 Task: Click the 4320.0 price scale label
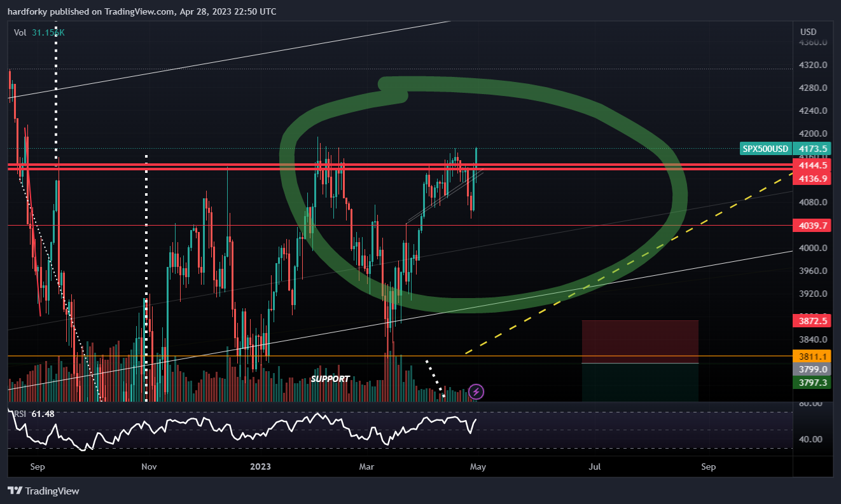[x=813, y=65]
